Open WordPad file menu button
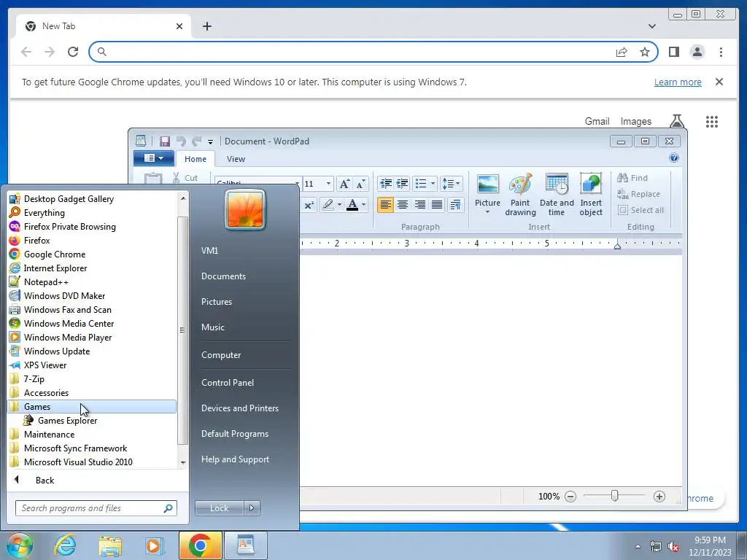747x560 pixels. click(153, 158)
